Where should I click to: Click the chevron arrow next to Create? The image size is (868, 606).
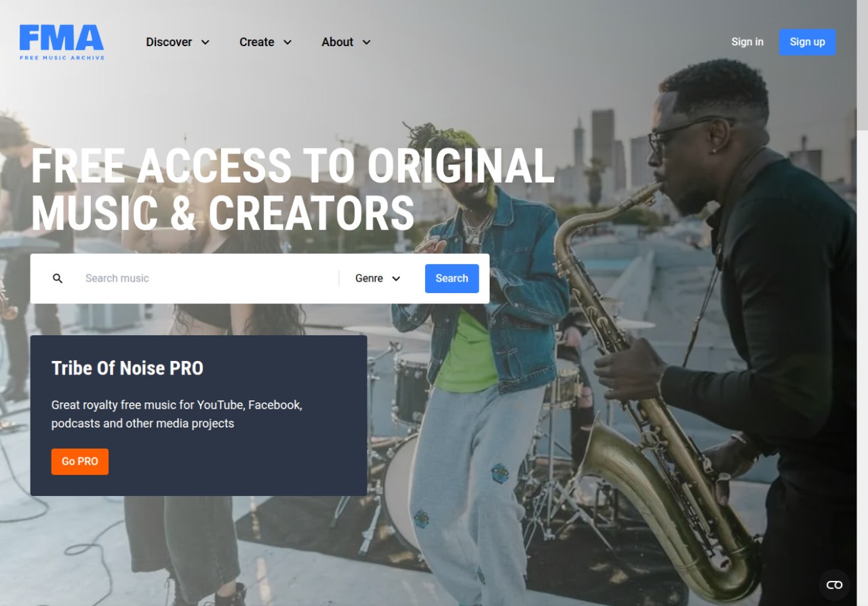[x=288, y=42]
